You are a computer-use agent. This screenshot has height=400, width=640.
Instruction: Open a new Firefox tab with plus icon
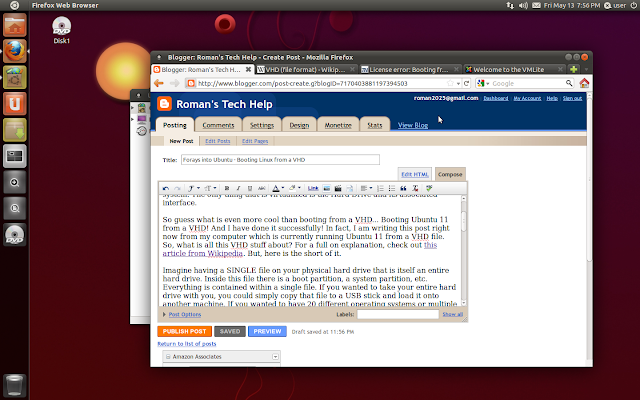pyautogui.click(x=573, y=69)
